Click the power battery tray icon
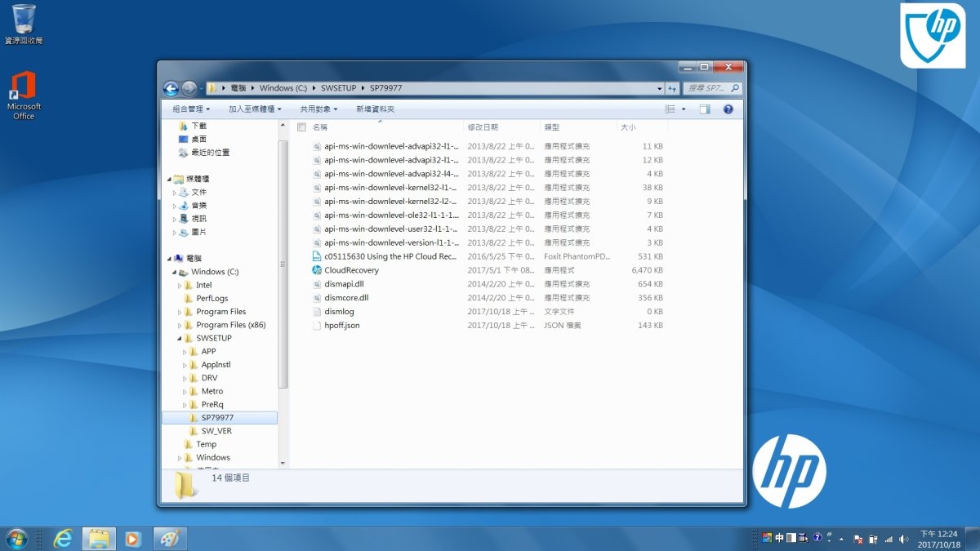Image resolution: width=980 pixels, height=551 pixels. click(x=873, y=539)
